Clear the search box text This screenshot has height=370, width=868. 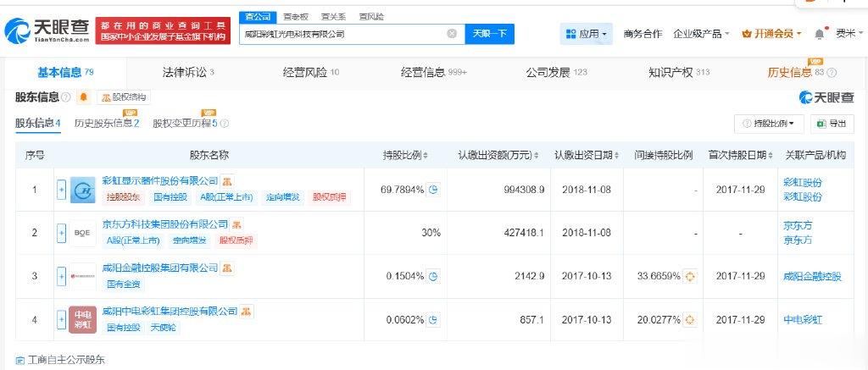(x=452, y=34)
